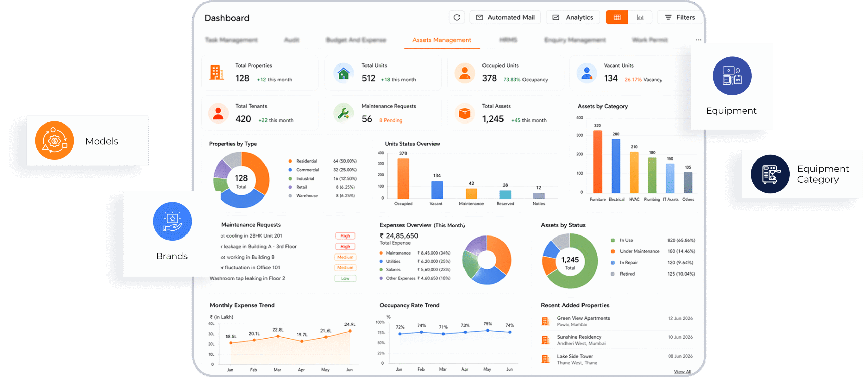Click the 73.83% Occupancy value
The width and height of the screenshot is (868, 377).
tap(525, 80)
